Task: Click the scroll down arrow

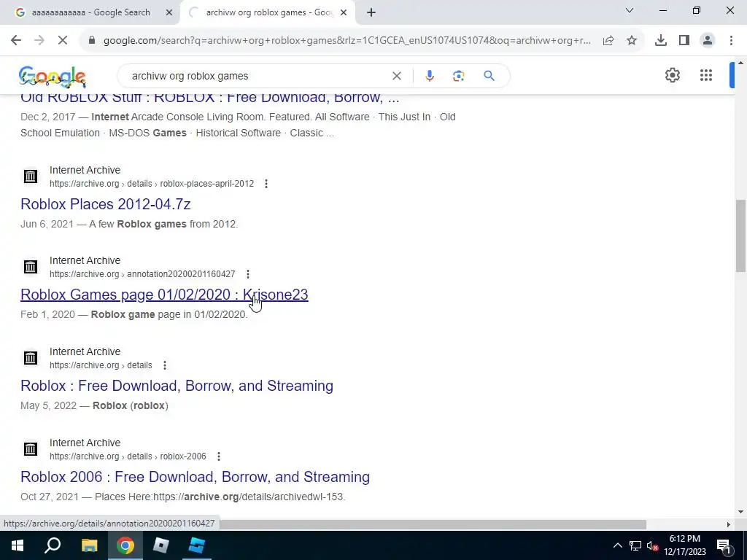Action: [x=740, y=512]
